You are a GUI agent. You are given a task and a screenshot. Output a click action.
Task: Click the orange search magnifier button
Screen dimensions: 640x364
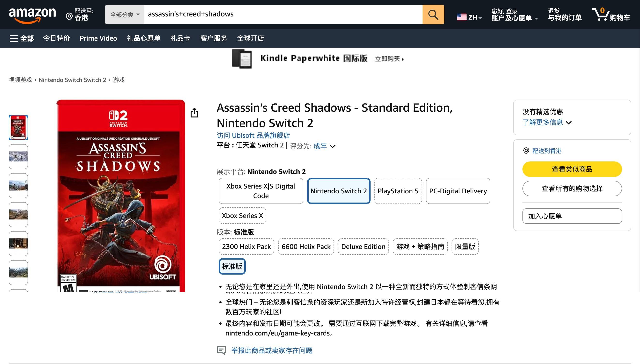pos(433,15)
